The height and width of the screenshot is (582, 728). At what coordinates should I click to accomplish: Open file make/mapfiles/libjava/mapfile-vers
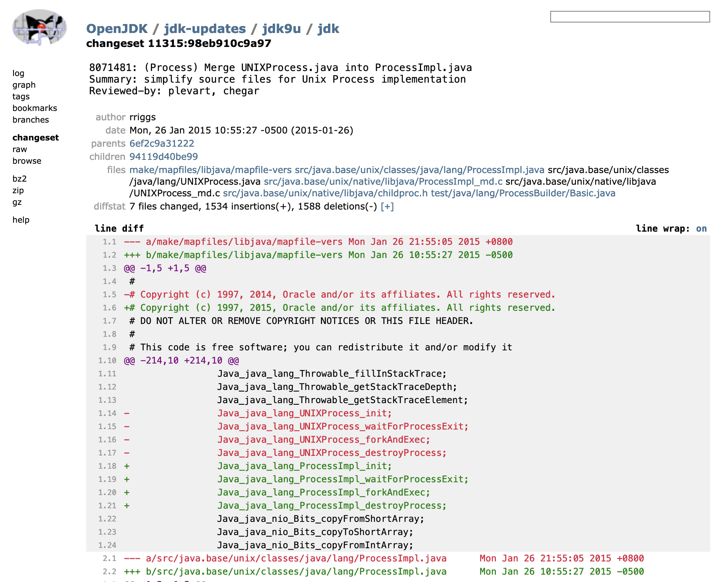[x=211, y=170]
